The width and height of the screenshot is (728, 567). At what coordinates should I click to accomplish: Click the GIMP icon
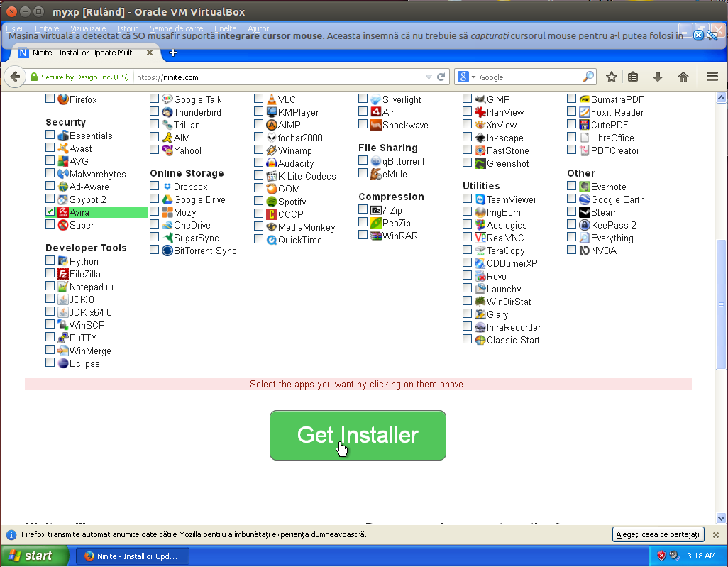[480, 99]
